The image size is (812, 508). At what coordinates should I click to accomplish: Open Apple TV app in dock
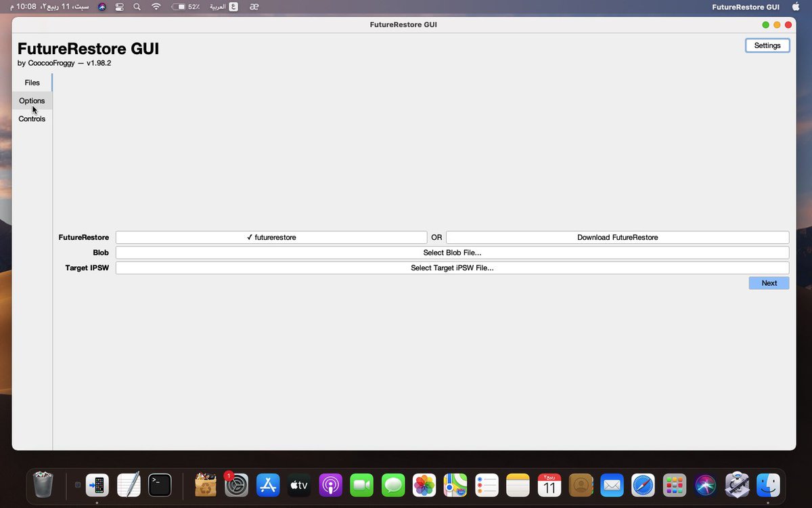coord(299,485)
